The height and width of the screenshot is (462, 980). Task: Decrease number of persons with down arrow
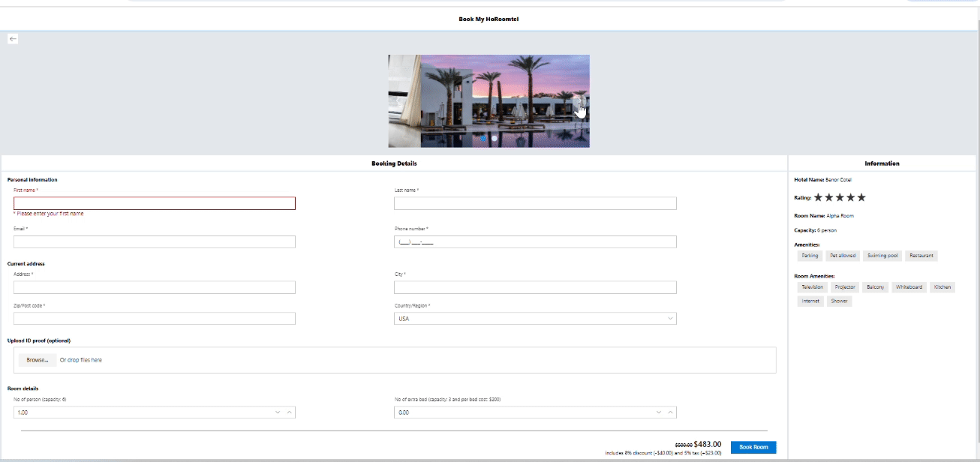coord(278,412)
